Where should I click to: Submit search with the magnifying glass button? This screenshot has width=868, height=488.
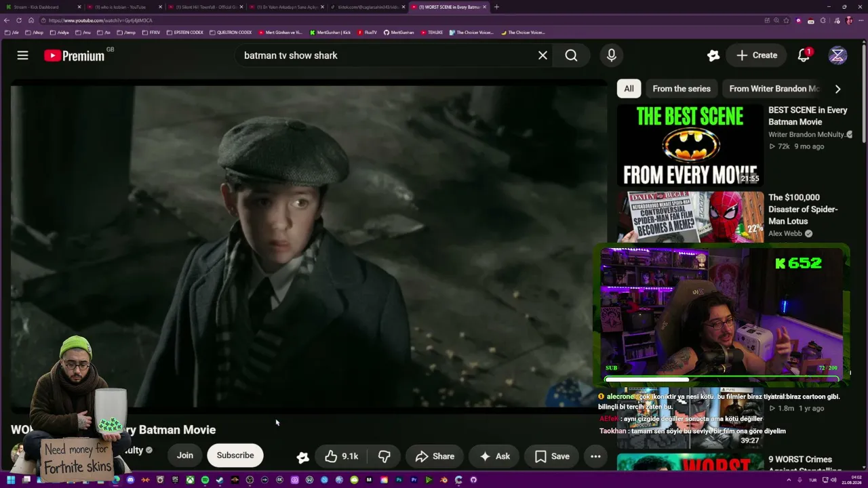pos(571,56)
